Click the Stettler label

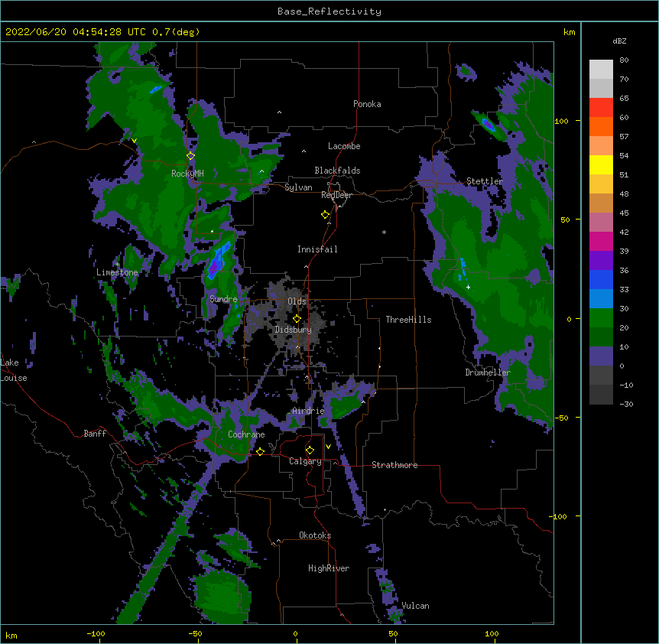484,181
